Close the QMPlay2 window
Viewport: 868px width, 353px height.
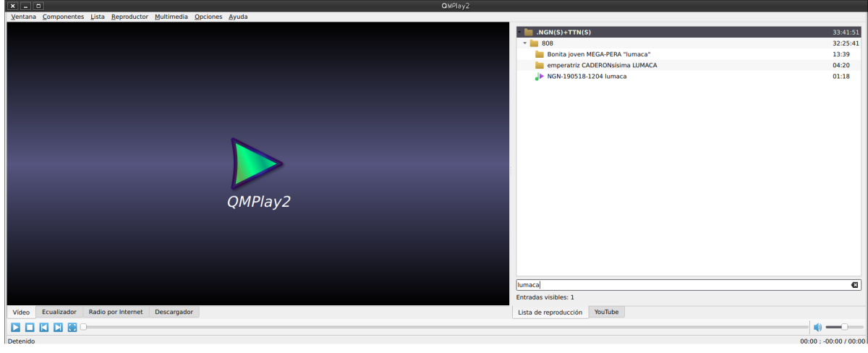[x=13, y=6]
